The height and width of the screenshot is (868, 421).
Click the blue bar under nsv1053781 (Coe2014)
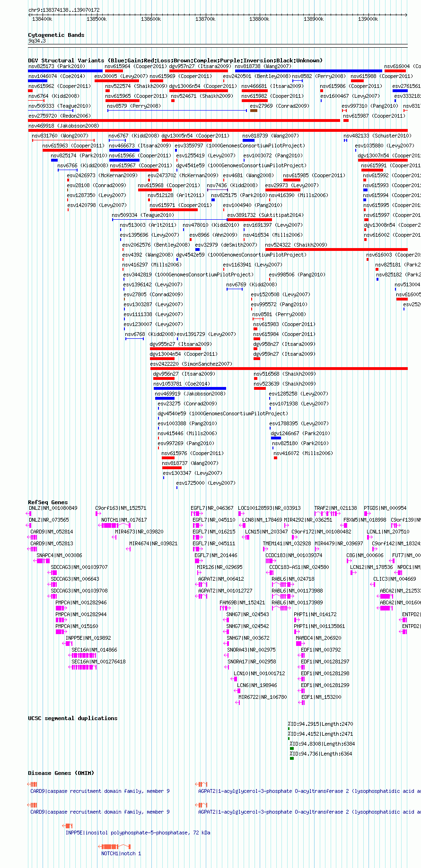coord(190,388)
